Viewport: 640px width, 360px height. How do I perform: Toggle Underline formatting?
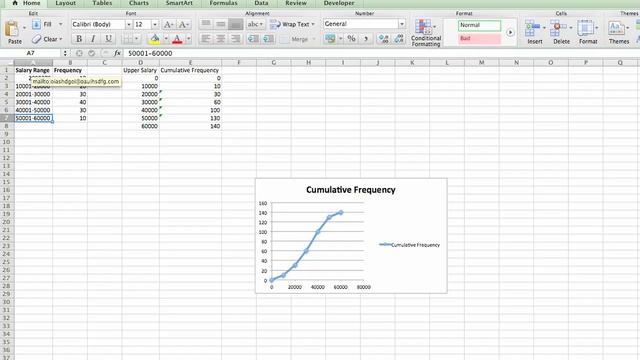coord(108,39)
